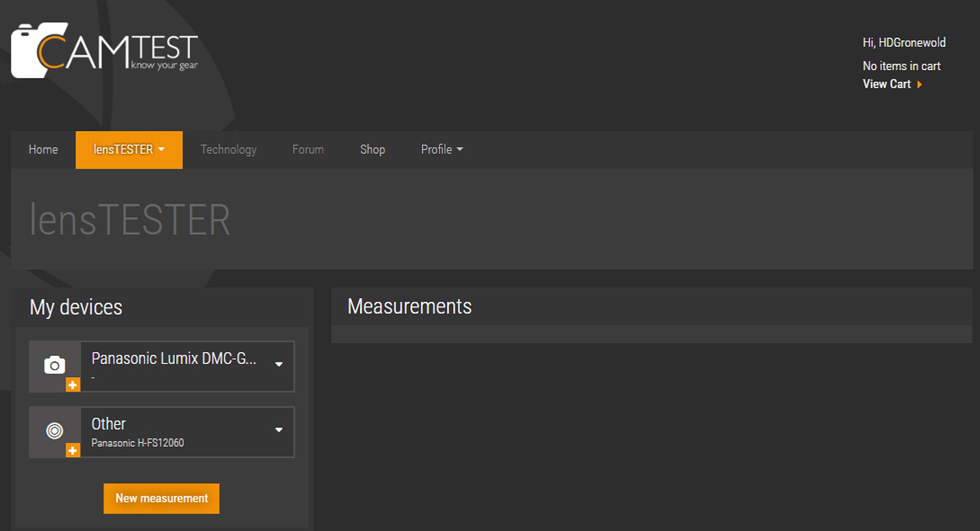Select the Panasonic Lumix DMC-G... text
The width and height of the screenshot is (980, 531).
(174, 359)
